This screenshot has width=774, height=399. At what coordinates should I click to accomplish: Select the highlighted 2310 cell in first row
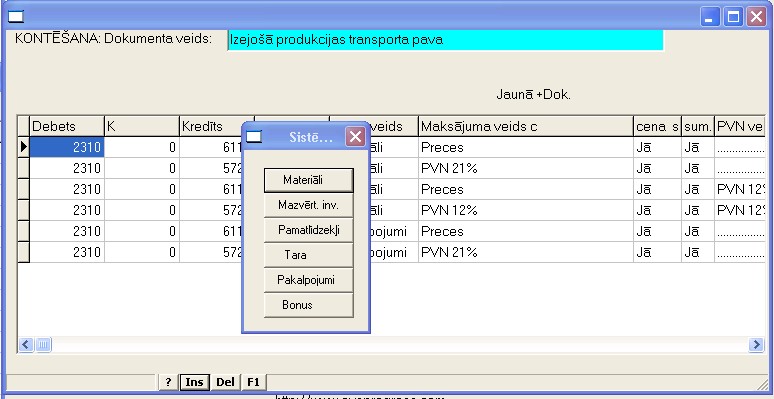click(x=67, y=147)
